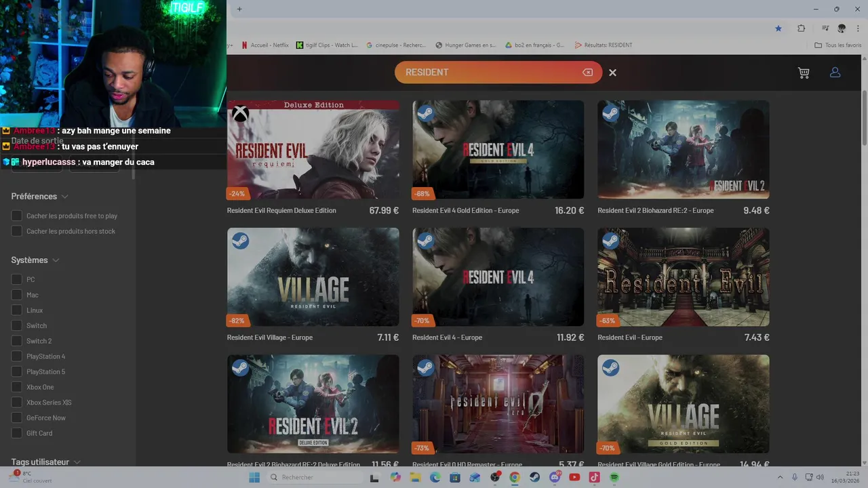
Task: Open bo2 en français bookmark
Action: 535,45
